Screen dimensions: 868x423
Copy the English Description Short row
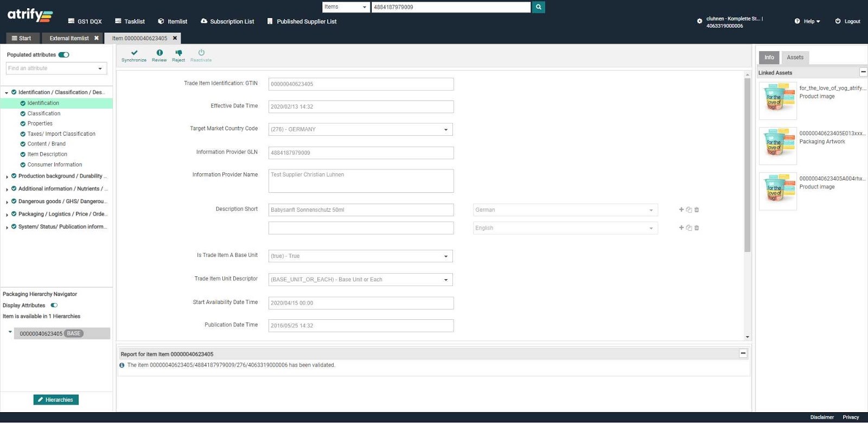pos(689,228)
